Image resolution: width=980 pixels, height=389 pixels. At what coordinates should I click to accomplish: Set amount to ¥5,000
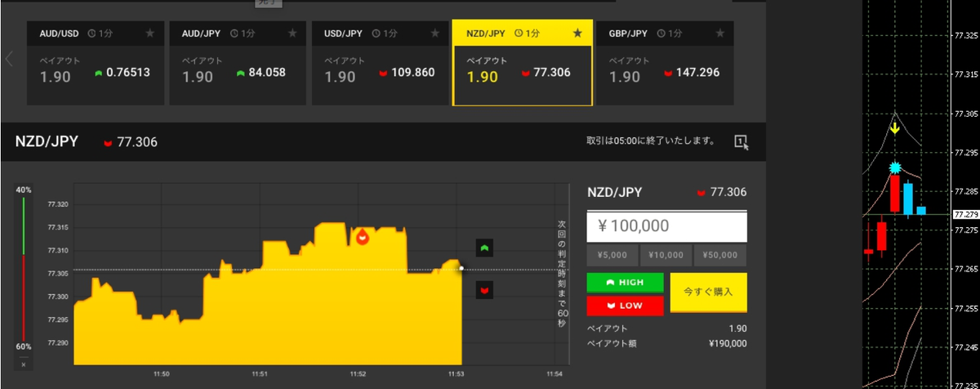tap(612, 255)
